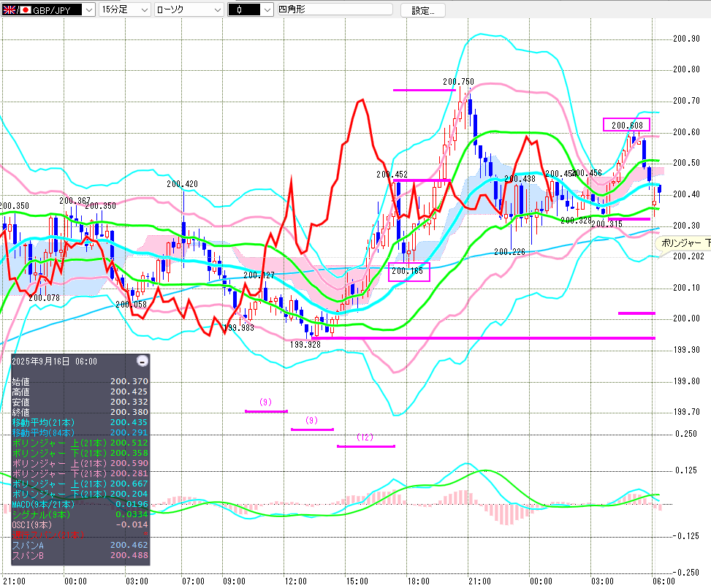Click the boxed 200.165 low price label
Viewport: 711px width, 588px height.
coord(408,271)
